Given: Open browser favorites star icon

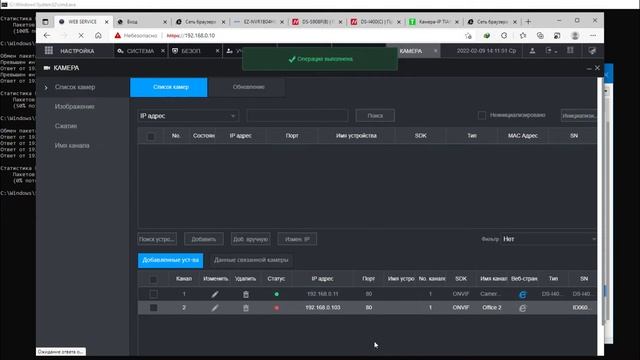Looking at the screenshot, I should [x=523, y=36].
